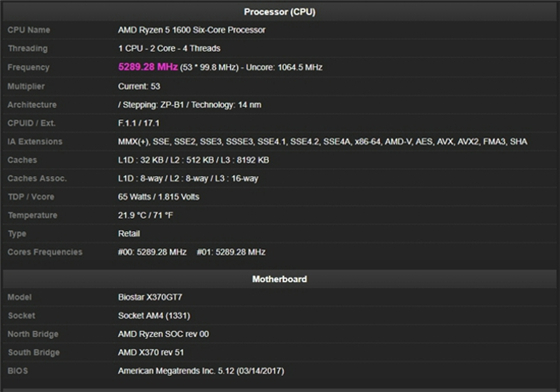560x392 pixels.
Task: Click the 'Uncore: 1064.5 MHz' text
Action: click(284, 67)
